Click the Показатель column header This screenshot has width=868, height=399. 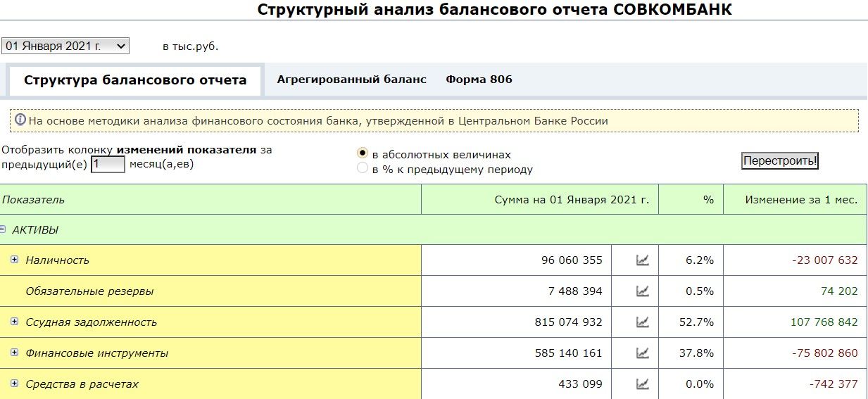coord(210,199)
